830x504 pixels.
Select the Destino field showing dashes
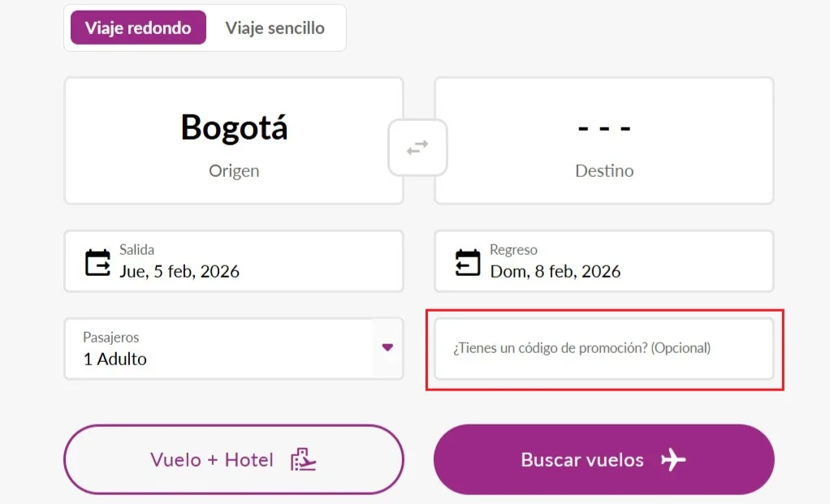pos(603,140)
